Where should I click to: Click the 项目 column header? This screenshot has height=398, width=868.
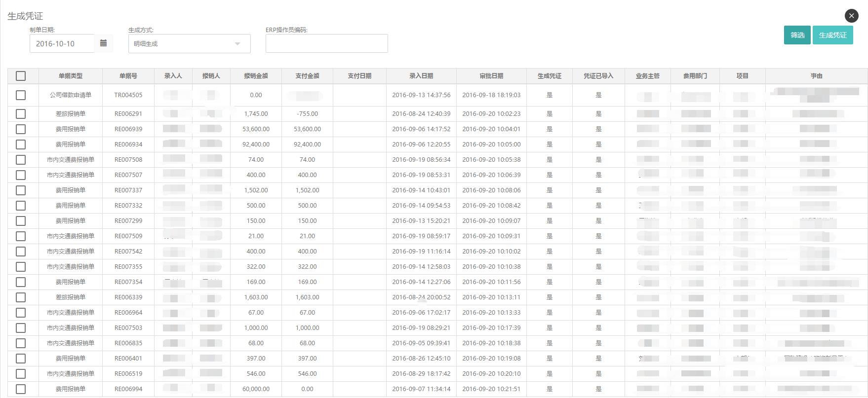(x=743, y=76)
